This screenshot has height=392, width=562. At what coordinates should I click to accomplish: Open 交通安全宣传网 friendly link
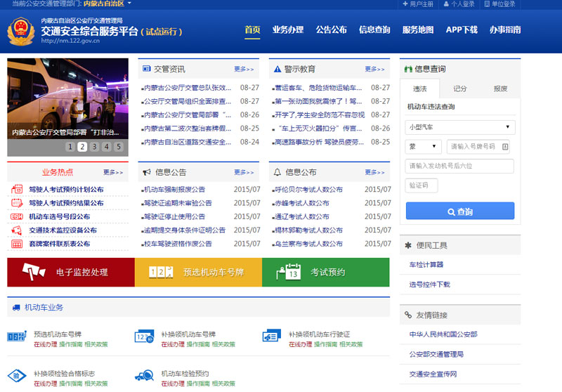(x=433, y=374)
